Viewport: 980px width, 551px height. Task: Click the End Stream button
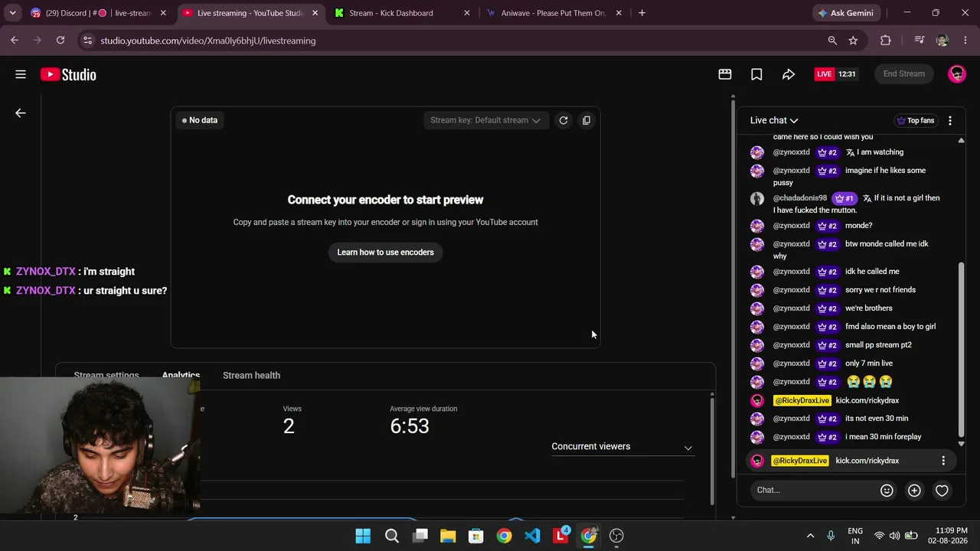904,74
